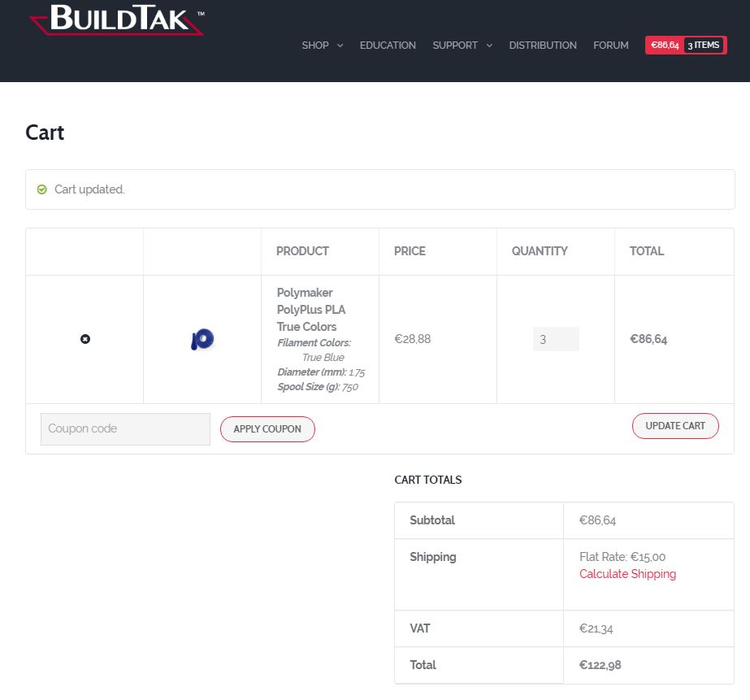Viewport: 750px width, 700px height.
Task: Click the unit price €28,88
Action: [x=412, y=339]
